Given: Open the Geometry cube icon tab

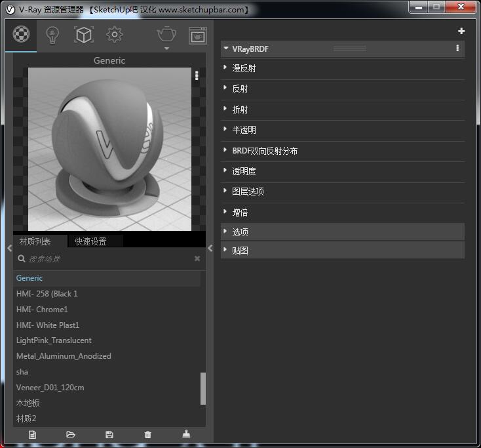Looking at the screenshot, I should pos(84,35).
